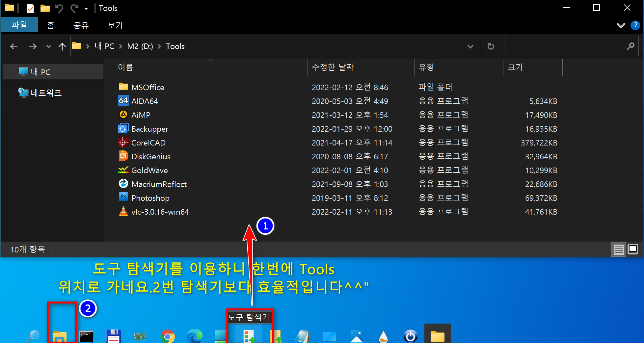
Task: Open the Notepad icon on taskbar
Action: pos(302,336)
